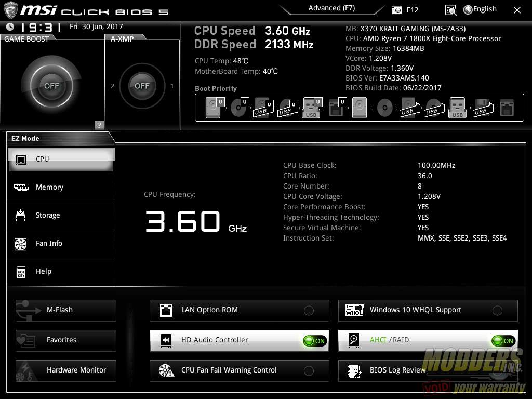This screenshot has height=399, width=532.
Task: Select the legacy CD/DVD boot device
Action: [x=385, y=108]
